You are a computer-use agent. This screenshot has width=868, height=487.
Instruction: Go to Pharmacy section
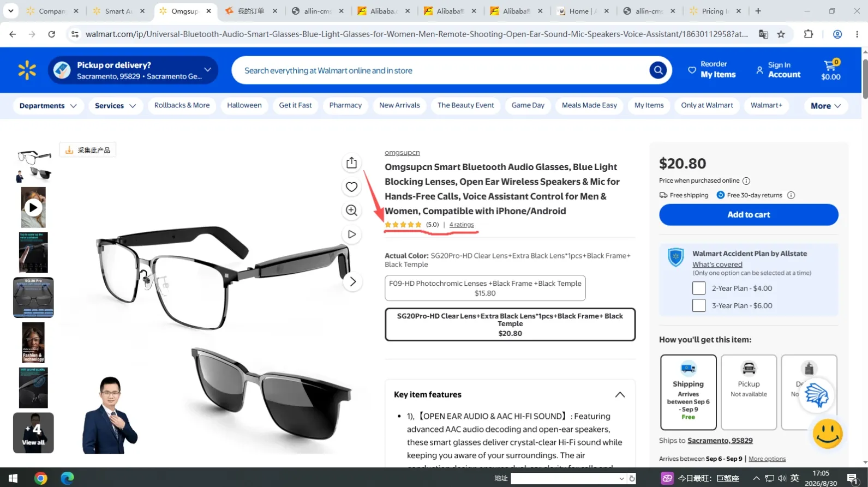tap(345, 105)
